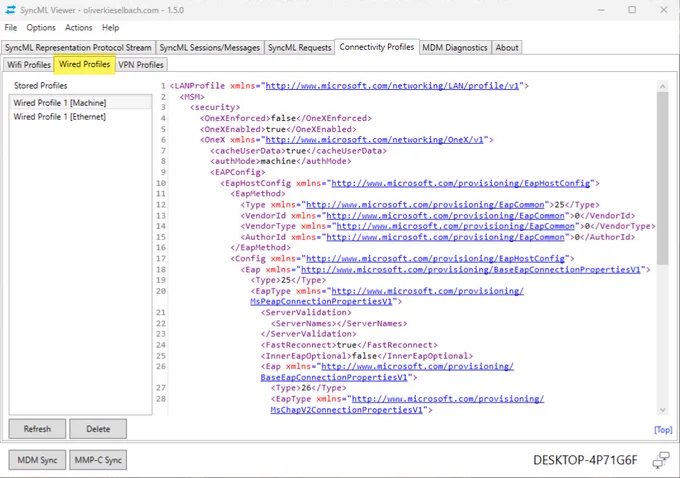
Task: Select Wired Profile 1 [Machine] in list
Action: (x=81, y=103)
